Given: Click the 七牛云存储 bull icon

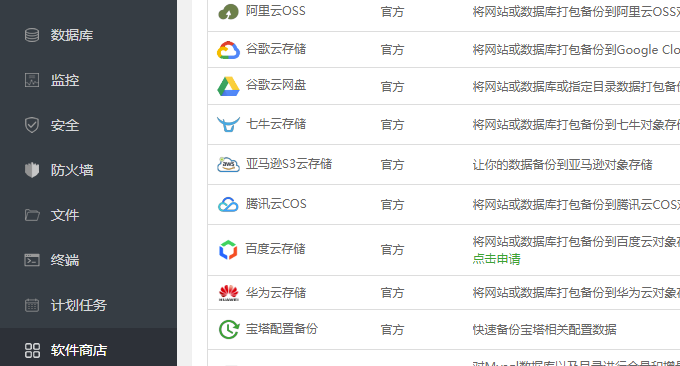Looking at the screenshot, I should pos(228,124).
